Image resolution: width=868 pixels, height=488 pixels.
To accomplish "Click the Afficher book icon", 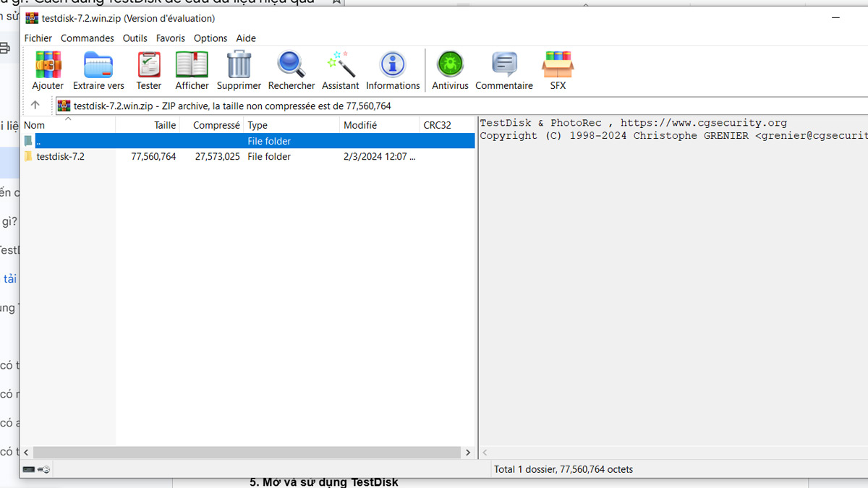I will (192, 70).
